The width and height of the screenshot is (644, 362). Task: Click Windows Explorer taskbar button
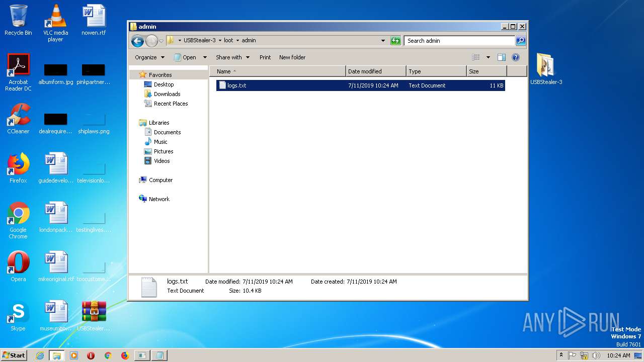pyautogui.click(x=56, y=355)
